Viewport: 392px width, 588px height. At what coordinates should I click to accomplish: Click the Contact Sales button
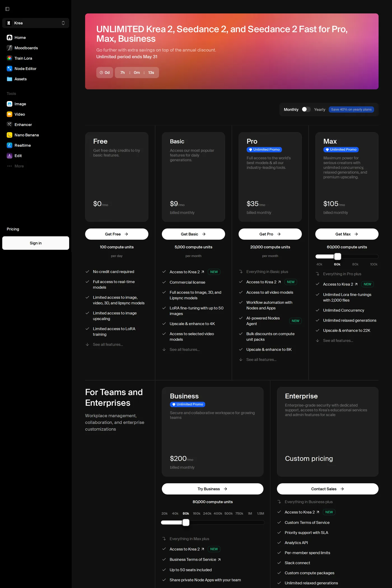pos(328,489)
